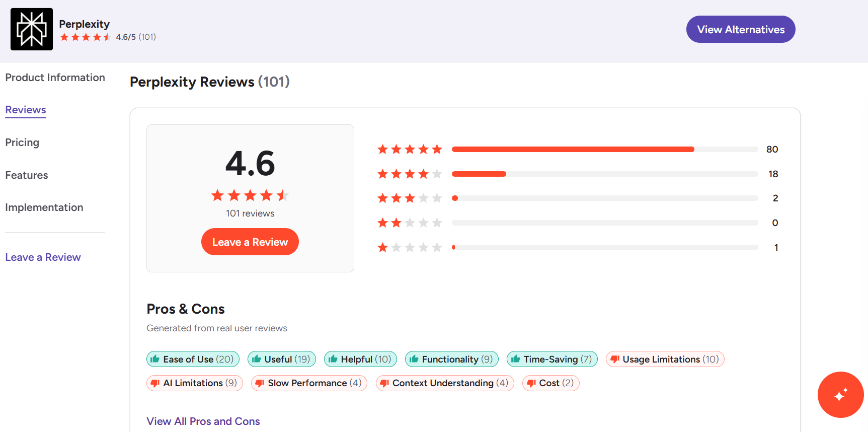Select the Cost (2) tag
The image size is (868, 432).
point(551,383)
